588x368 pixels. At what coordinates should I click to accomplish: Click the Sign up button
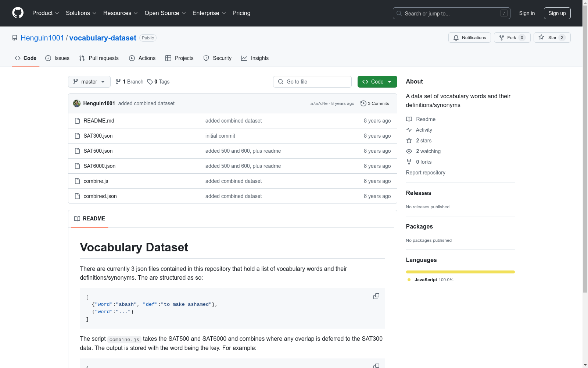[557, 13]
